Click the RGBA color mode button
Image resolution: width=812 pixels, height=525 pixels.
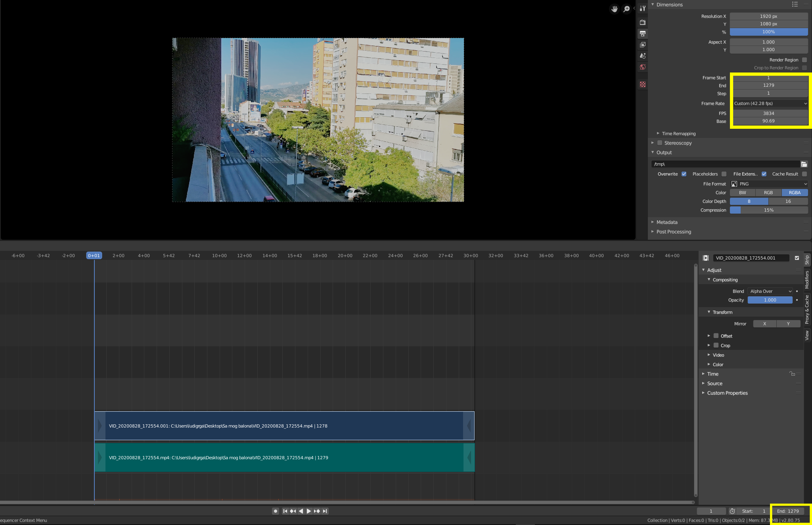(x=795, y=192)
